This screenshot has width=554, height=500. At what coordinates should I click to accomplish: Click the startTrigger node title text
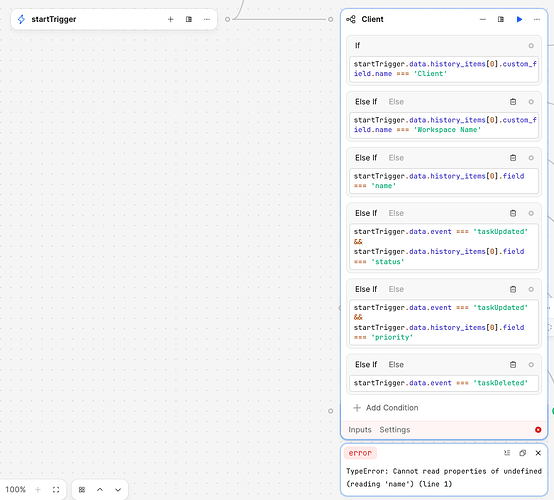click(x=54, y=19)
